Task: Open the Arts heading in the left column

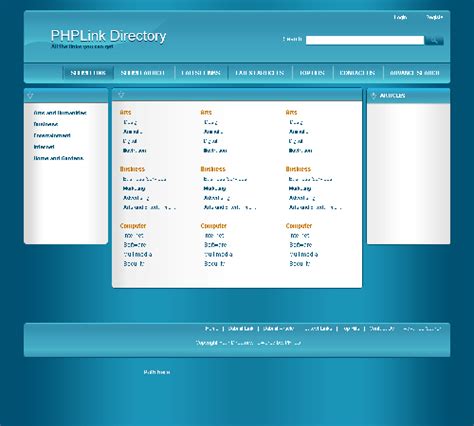Action: click(x=126, y=112)
